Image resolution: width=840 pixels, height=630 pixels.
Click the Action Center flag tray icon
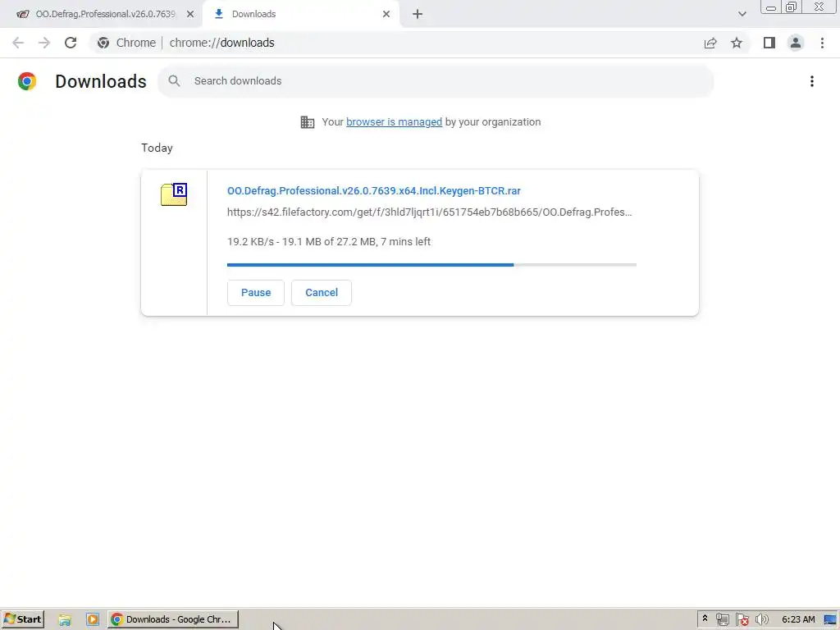[x=742, y=619]
